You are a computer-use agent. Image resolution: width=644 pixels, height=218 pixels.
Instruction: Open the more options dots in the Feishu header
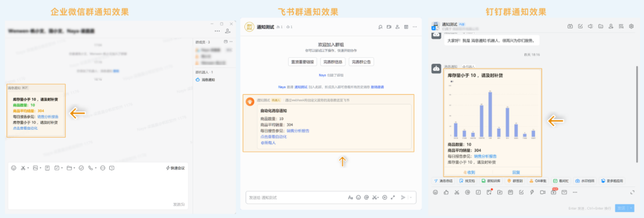tap(415, 27)
